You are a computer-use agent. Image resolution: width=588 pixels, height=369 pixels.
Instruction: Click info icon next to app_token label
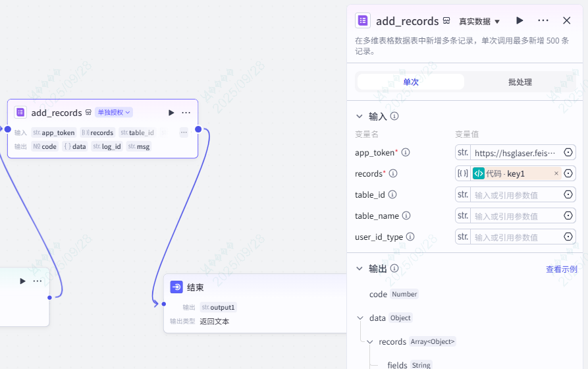406,153
